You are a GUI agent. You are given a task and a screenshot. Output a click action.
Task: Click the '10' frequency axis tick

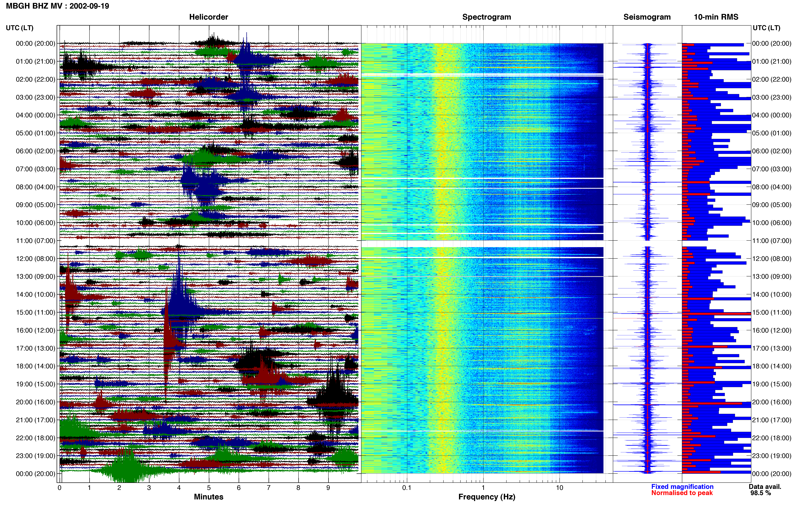[559, 488]
